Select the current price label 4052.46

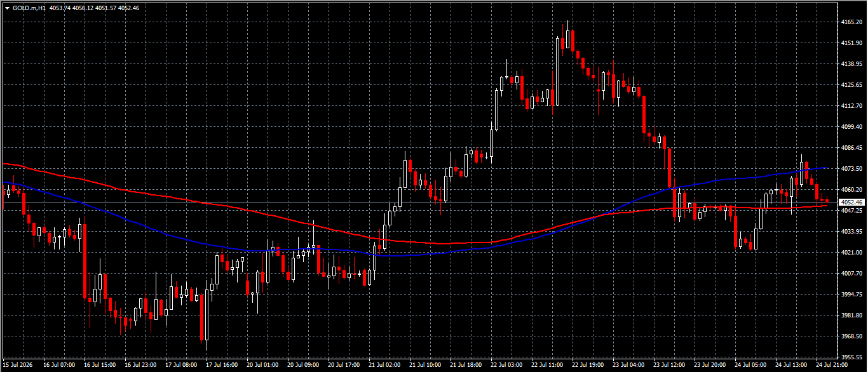click(x=852, y=202)
